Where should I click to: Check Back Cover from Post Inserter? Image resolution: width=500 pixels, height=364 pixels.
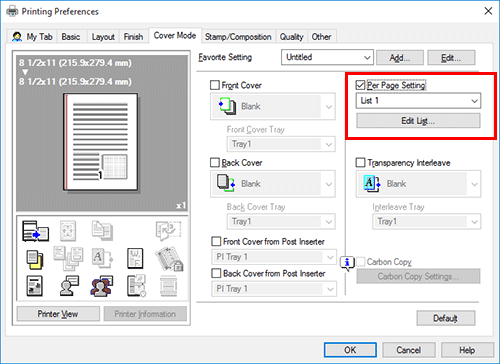(216, 273)
